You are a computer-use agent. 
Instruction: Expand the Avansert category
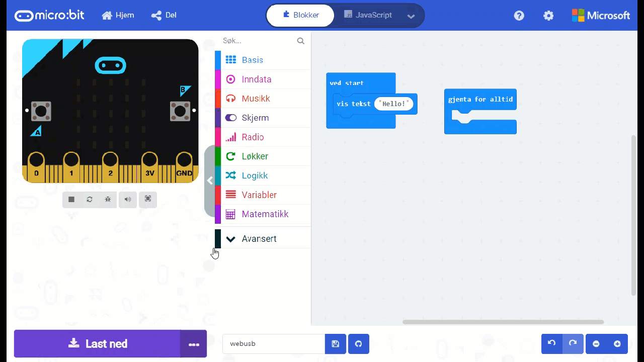pos(259,239)
